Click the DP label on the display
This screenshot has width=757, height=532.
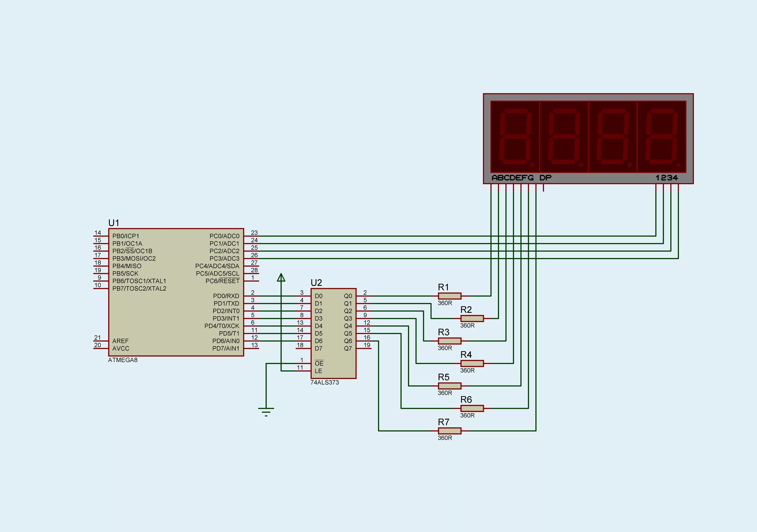[x=545, y=178]
